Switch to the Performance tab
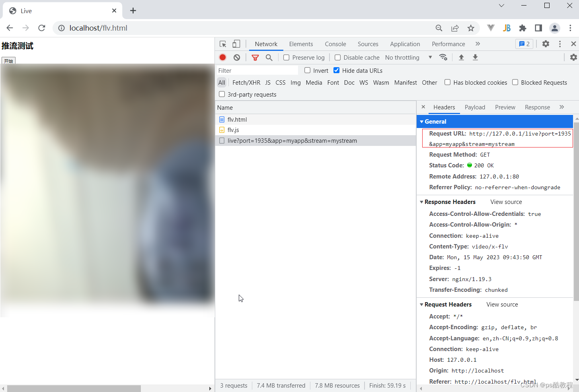Viewport: 579px width, 392px height. coord(448,44)
